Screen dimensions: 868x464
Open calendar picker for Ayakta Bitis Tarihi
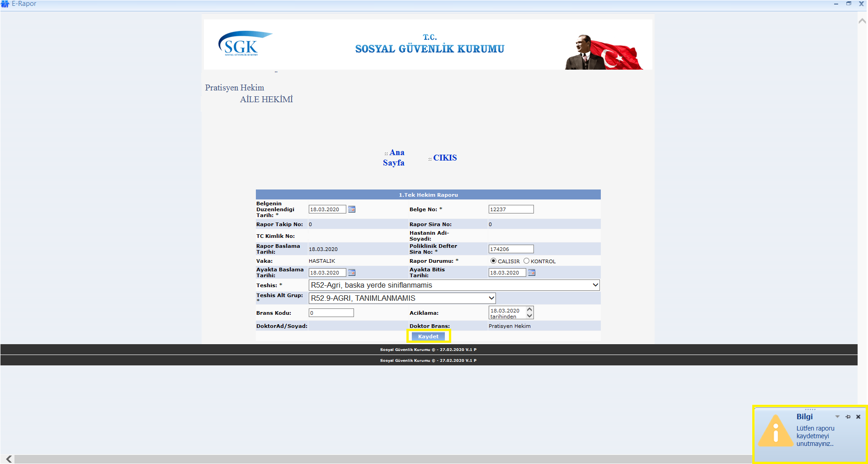point(532,273)
